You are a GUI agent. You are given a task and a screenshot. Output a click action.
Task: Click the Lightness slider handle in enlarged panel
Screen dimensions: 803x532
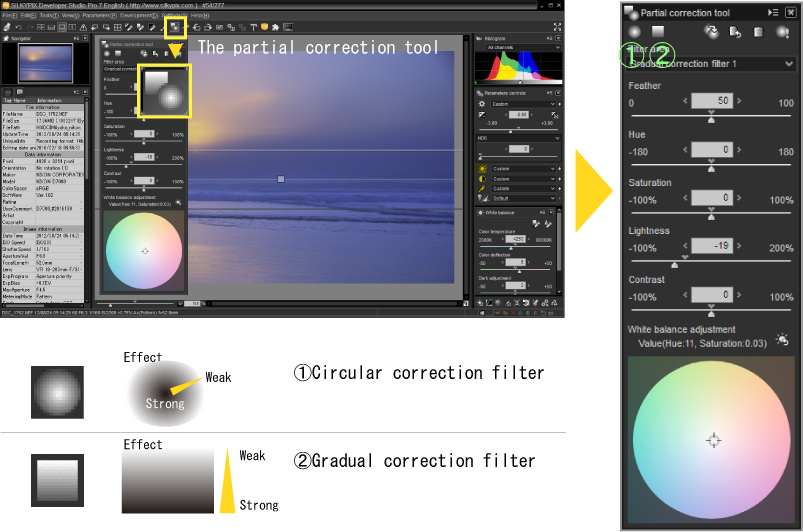tap(674, 265)
